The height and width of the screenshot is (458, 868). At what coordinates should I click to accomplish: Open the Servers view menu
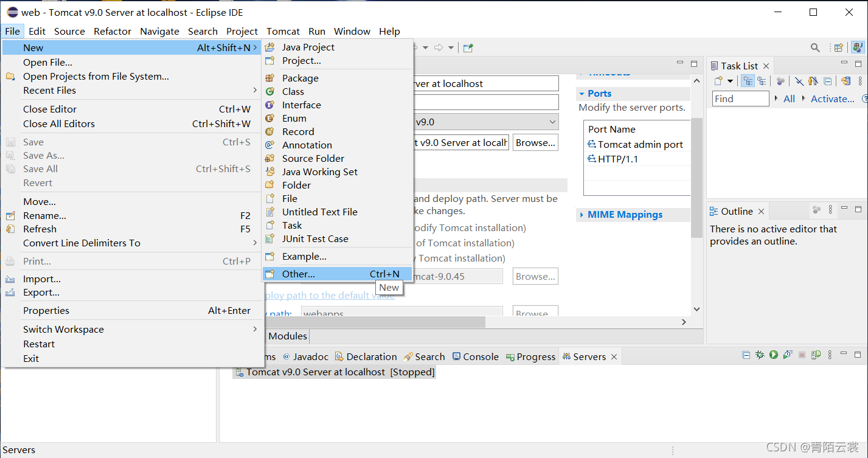(831, 355)
